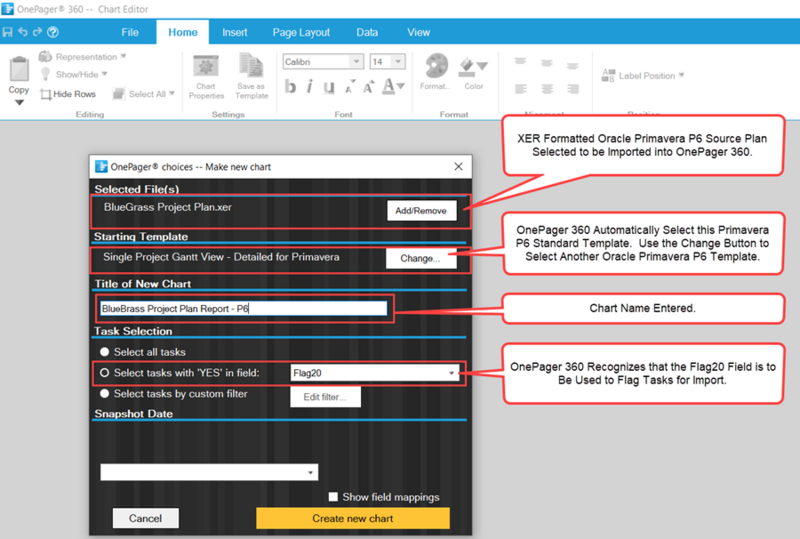Click the BlueGrass Project Plan.xer file entry
800x539 pixels.
pos(168,207)
